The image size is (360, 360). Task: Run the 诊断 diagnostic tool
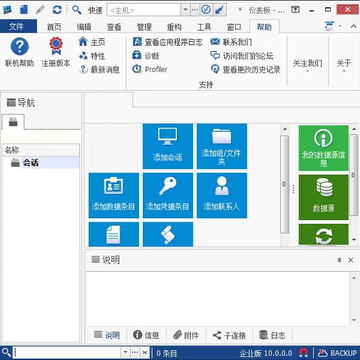[x=146, y=55]
